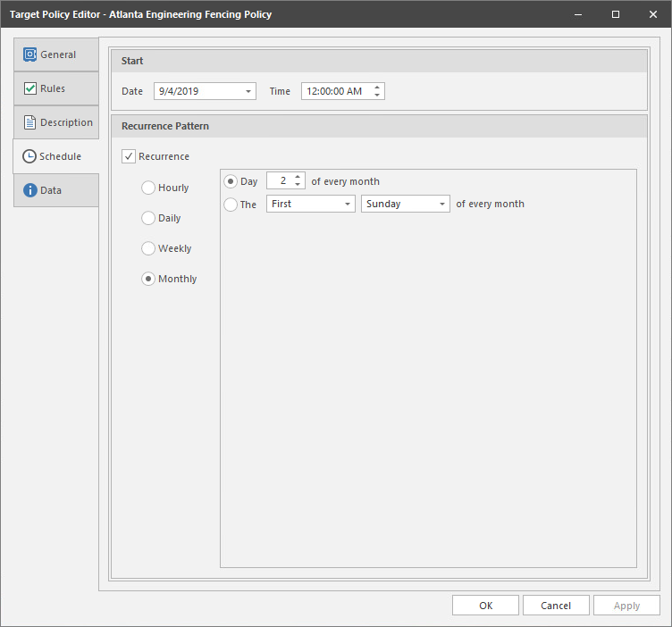Screen dimensions: 672x627
Task: Select the Weekly radio button
Action: click(148, 248)
